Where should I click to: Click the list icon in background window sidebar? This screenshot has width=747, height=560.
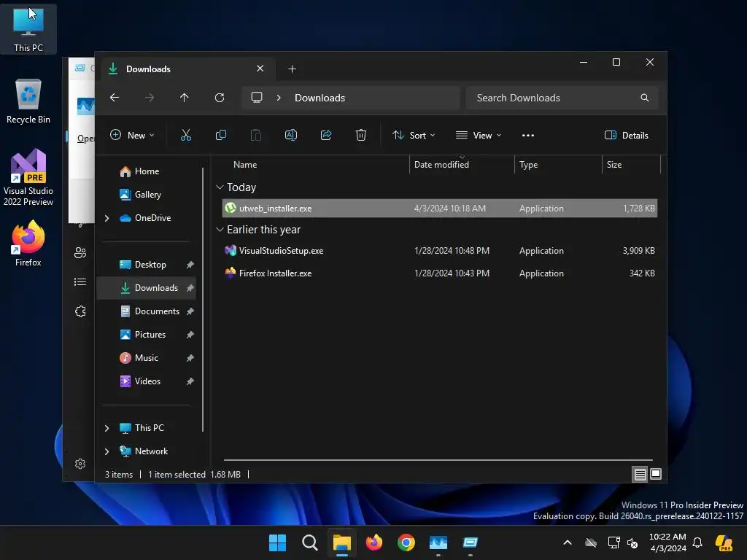coord(80,282)
